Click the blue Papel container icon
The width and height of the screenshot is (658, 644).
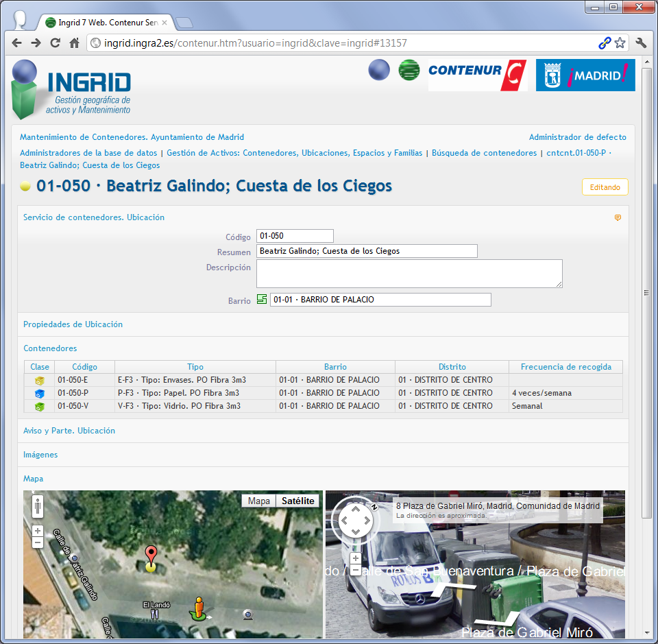(40, 394)
